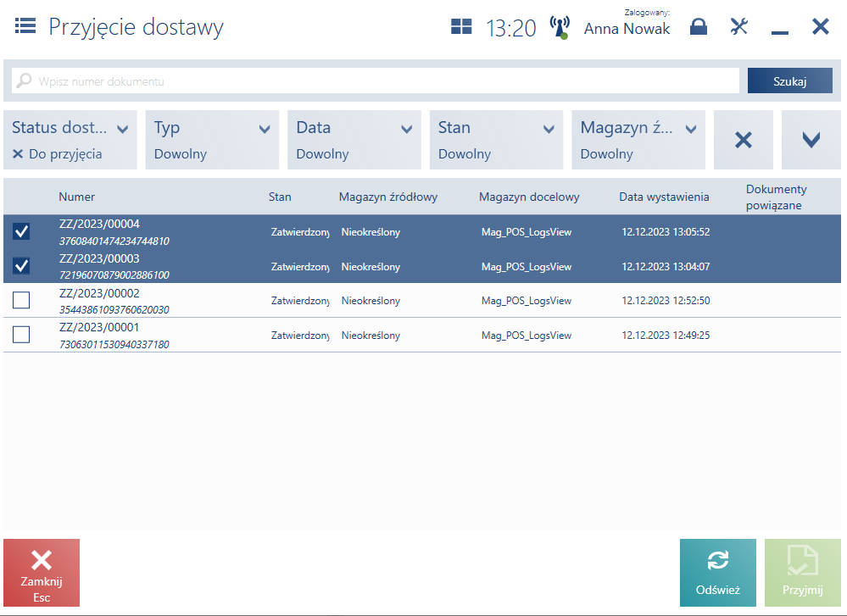Open the tile dashboard view icon
The width and height of the screenshot is (847, 616).
(x=461, y=26)
